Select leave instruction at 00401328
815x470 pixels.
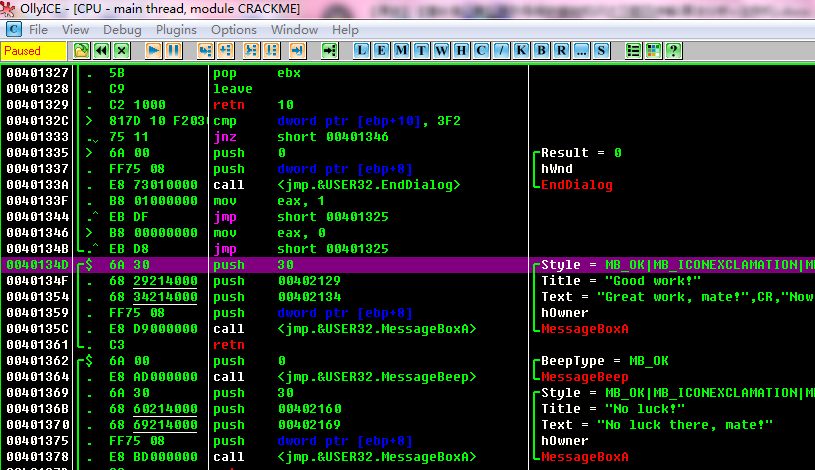(x=233, y=89)
